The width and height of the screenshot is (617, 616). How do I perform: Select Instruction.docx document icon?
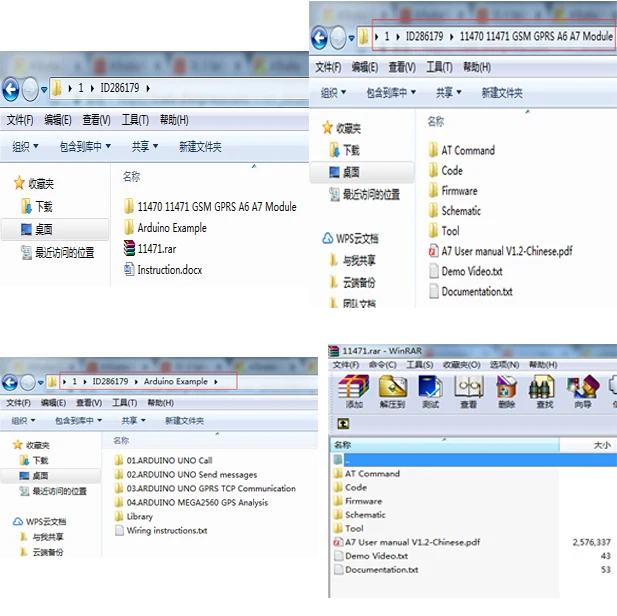pyautogui.click(x=129, y=270)
